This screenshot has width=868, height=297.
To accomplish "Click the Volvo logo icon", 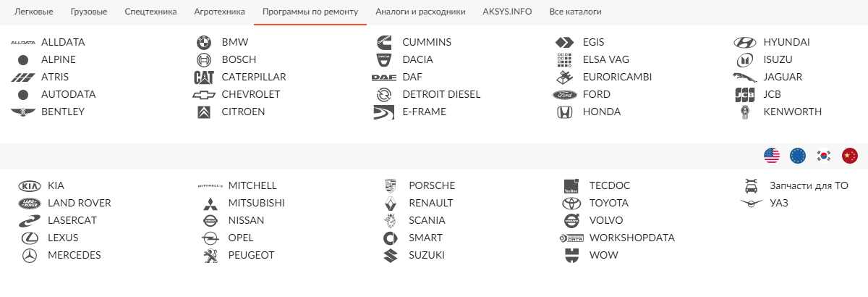I will tap(571, 220).
